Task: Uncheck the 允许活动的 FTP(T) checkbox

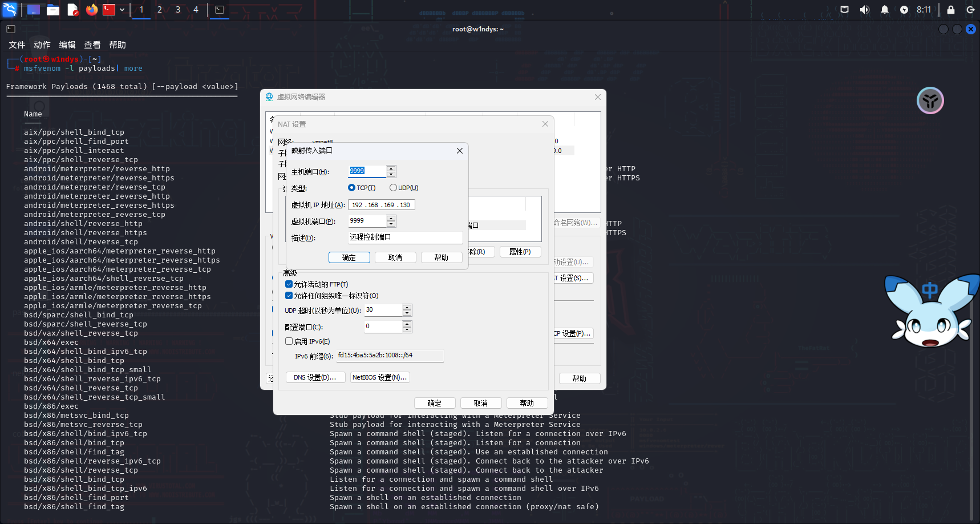Action: 289,284
